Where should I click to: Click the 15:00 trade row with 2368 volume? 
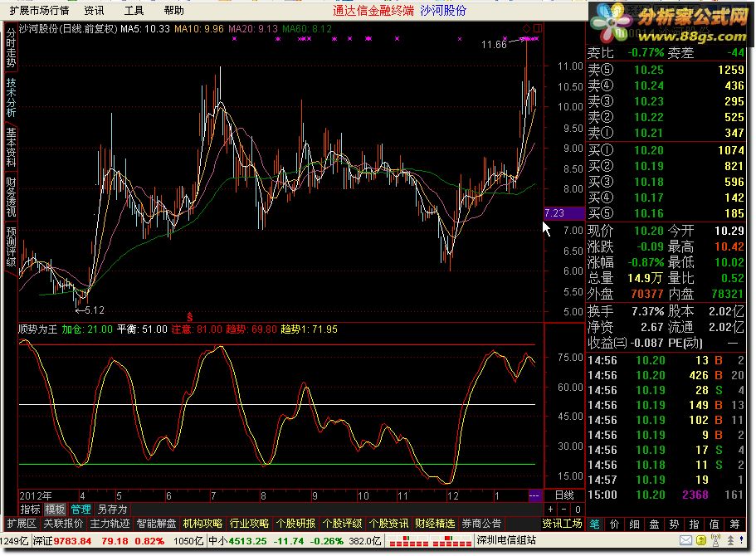(666, 495)
